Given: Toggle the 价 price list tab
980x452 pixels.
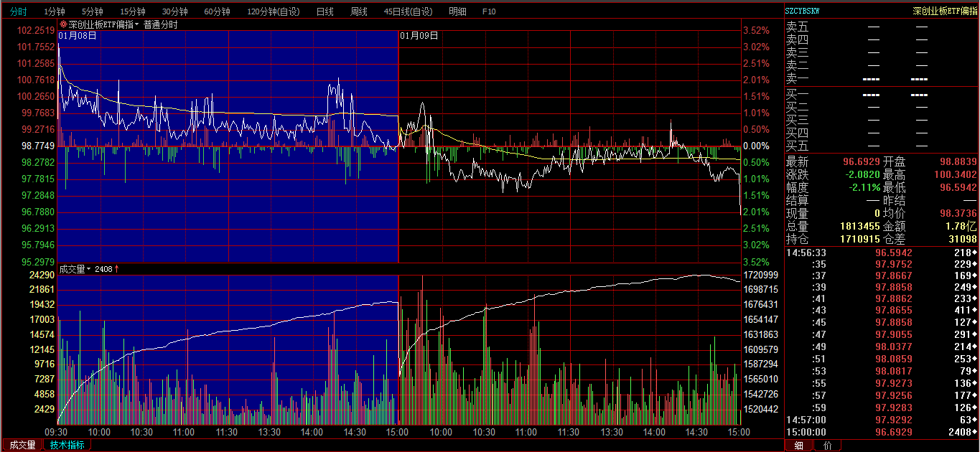Looking at the screenshot, I should pyautogui.click(x=827, y=446).
